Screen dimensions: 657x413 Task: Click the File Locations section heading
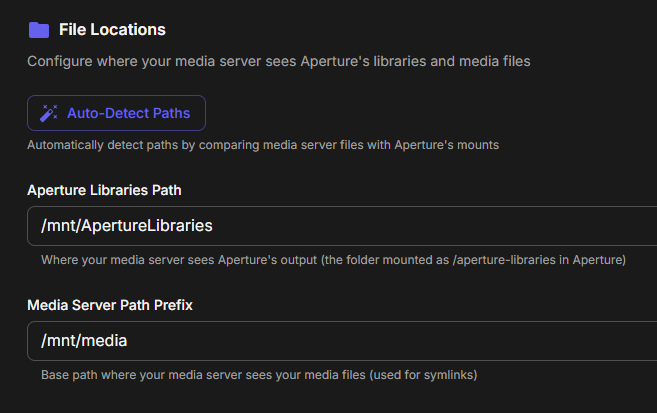pyautogui.click(x=112, y=30)
